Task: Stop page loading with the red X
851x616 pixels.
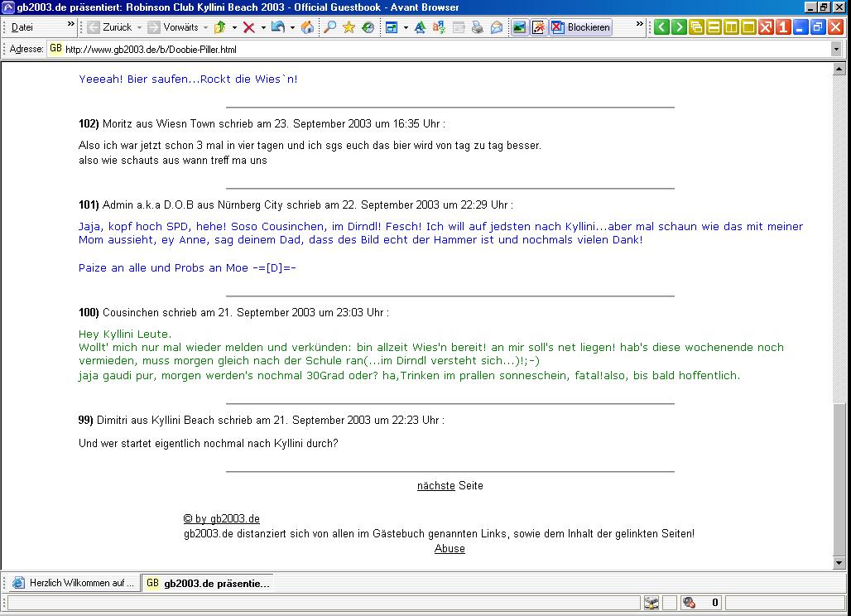Action: point(249,27)
